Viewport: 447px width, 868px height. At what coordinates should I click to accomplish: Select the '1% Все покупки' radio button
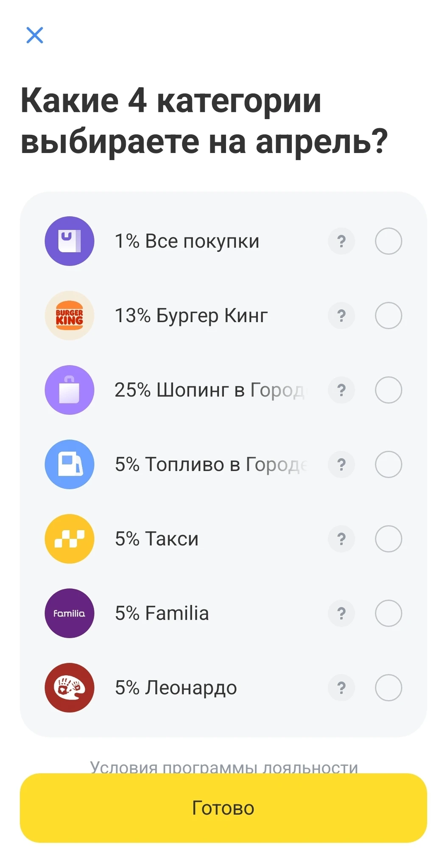(x=388, y=241)
